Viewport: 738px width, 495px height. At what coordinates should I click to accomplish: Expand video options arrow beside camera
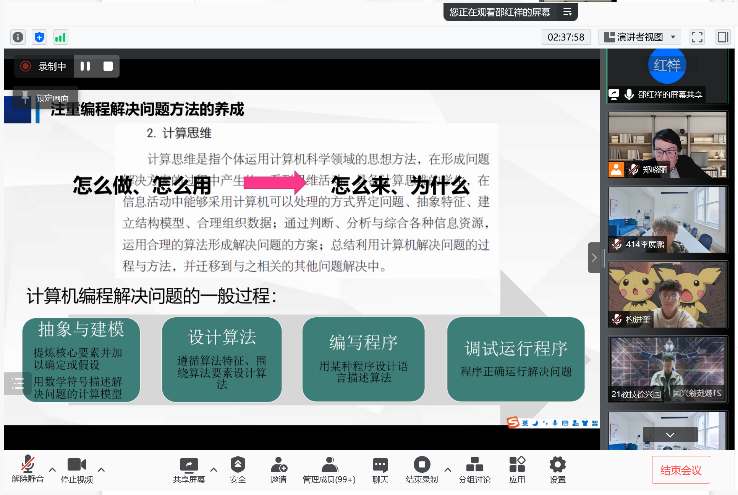(101, 467)
